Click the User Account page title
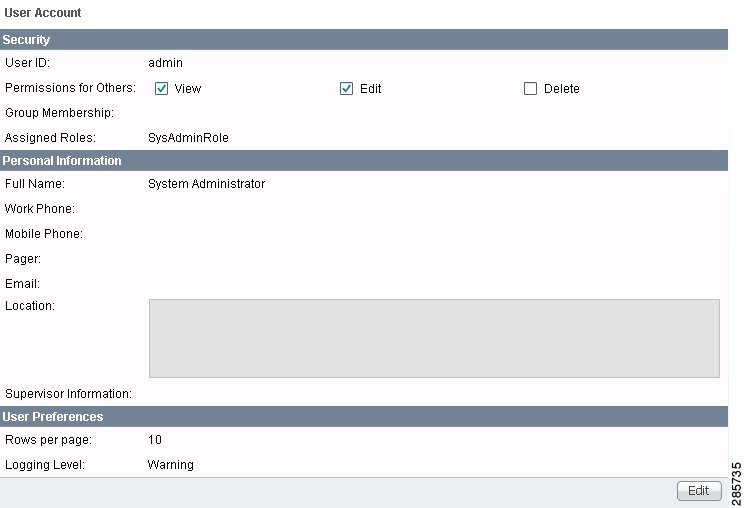 [x=43, y=13]
